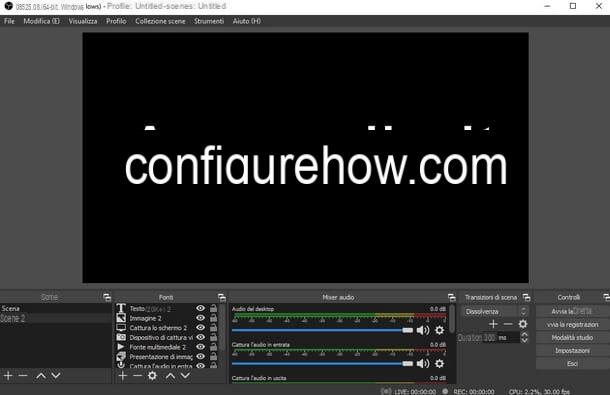Screen dimensions: 610x395
Task: Adjust the transition duration spinner arrows
Action: point(524,337)
